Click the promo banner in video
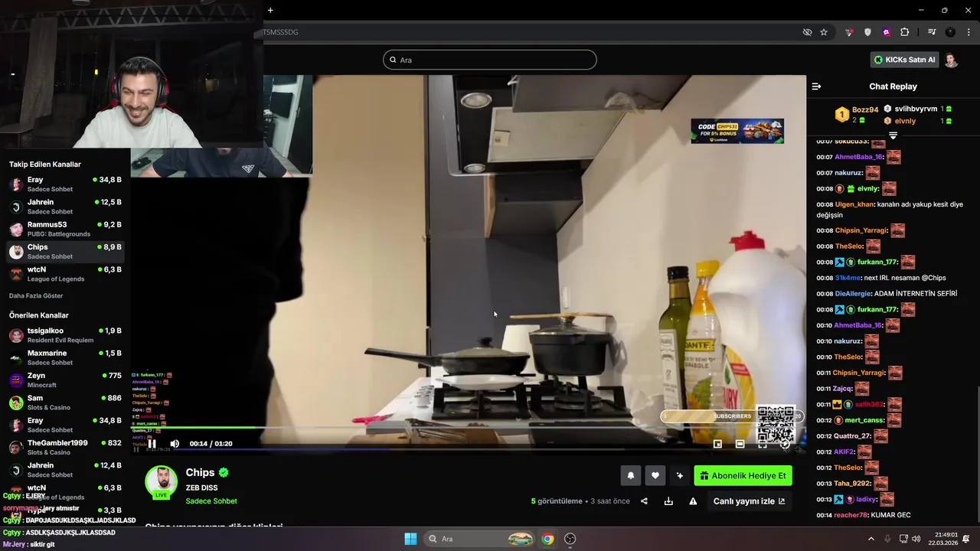 [x=737, y=131]
